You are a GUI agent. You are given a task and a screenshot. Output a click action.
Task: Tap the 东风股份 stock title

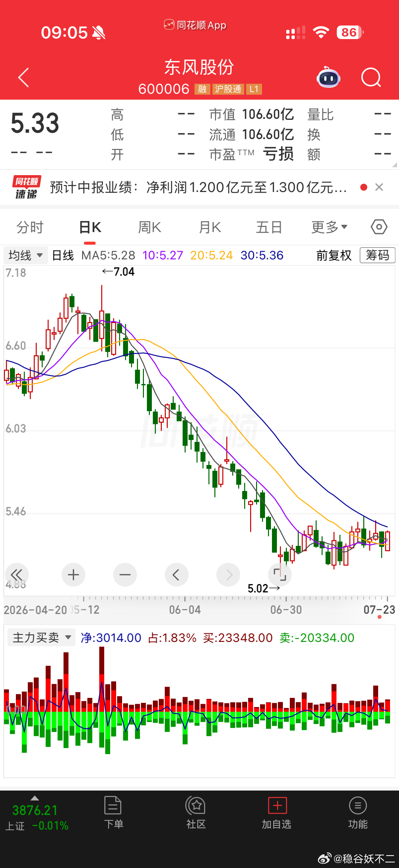pos(199,67)
